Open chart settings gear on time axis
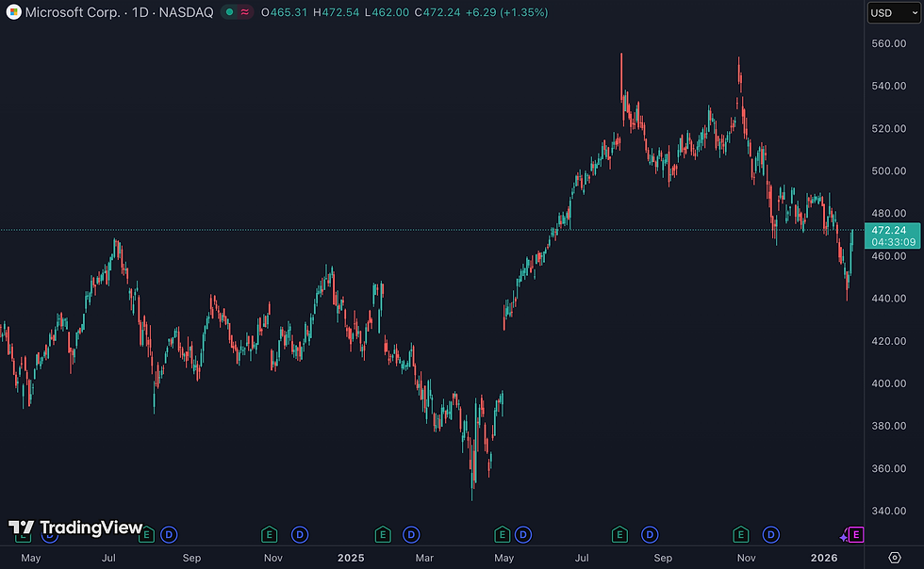This screenshot has width=924, height=569. 895,557
